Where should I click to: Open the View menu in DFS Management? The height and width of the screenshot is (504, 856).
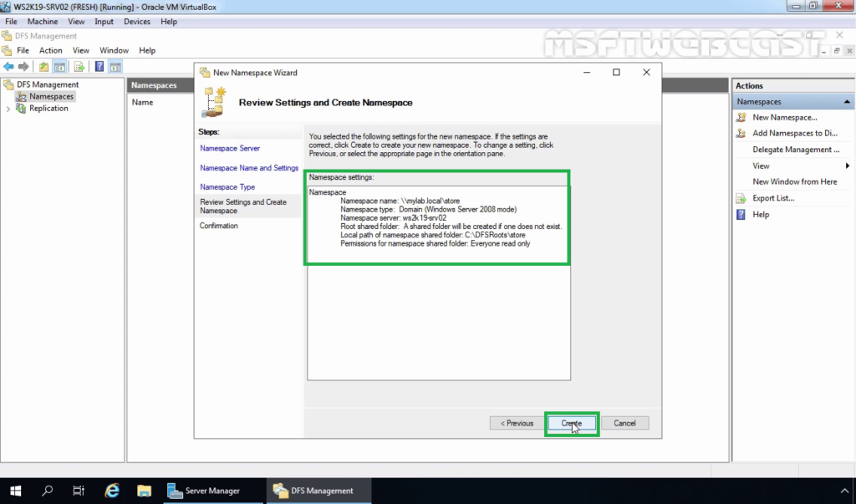[x=81, y=50]
